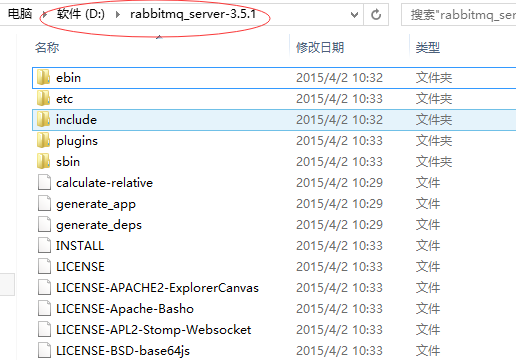The image size is (516, 360).
Task: Click LICENSE-APL2-Stomp-Websocket file icon
Action: (x=44, y=329)
